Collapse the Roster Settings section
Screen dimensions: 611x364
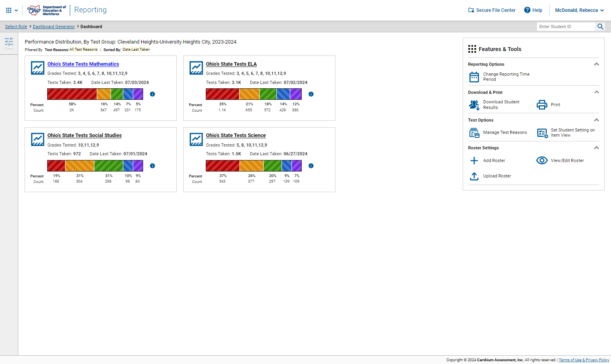(x=596, y=148)
